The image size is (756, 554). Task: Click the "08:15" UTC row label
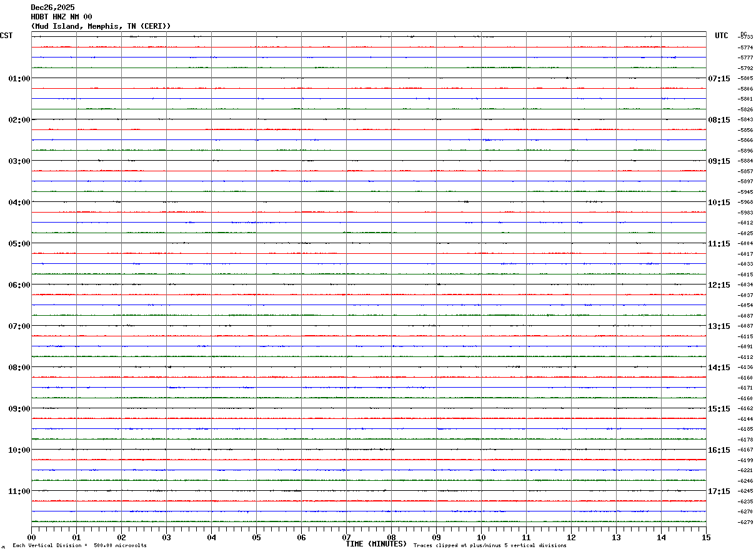(x=719, y=119)
